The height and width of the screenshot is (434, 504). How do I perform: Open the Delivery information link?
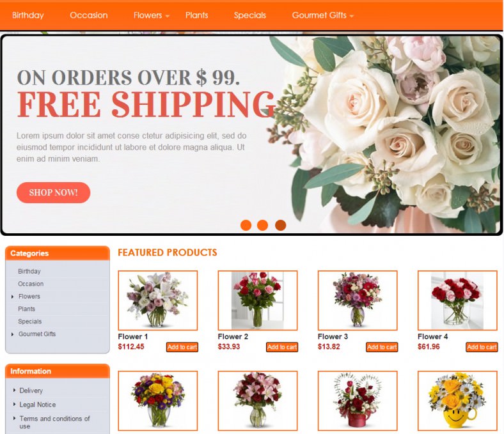point(31,391)
